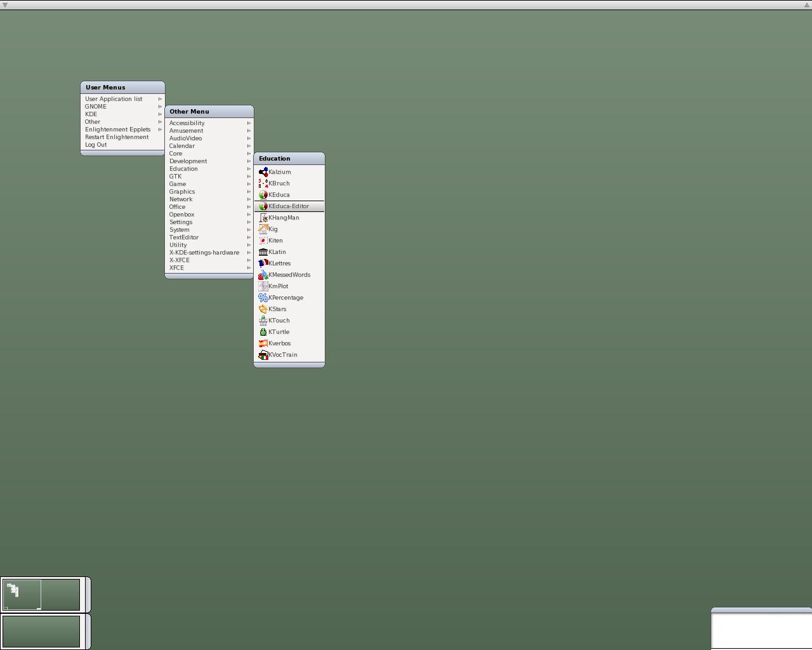The width and height of the screenshot is (812, 650).
Task: Choose the XFCE entry at menu bottom
Action: [x=209, y=268]
